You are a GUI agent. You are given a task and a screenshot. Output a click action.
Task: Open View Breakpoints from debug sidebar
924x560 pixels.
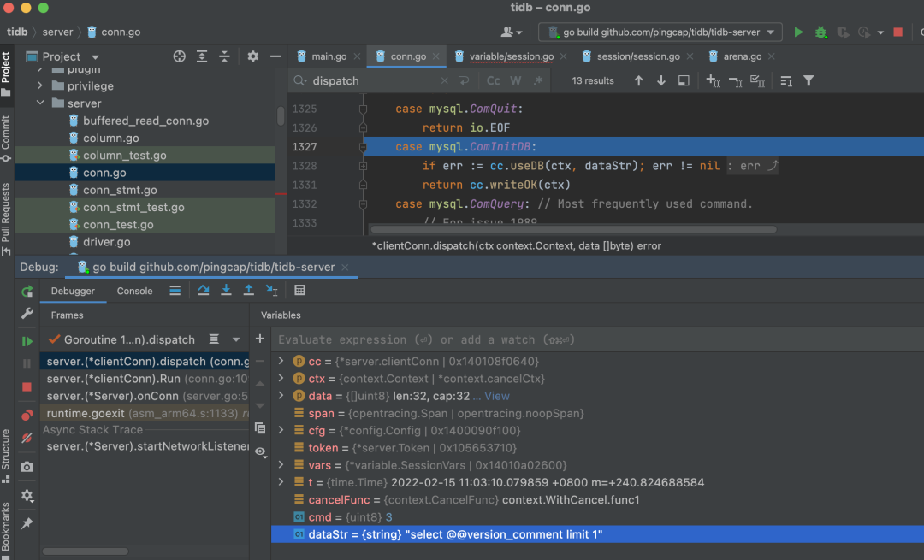[27, 415]
